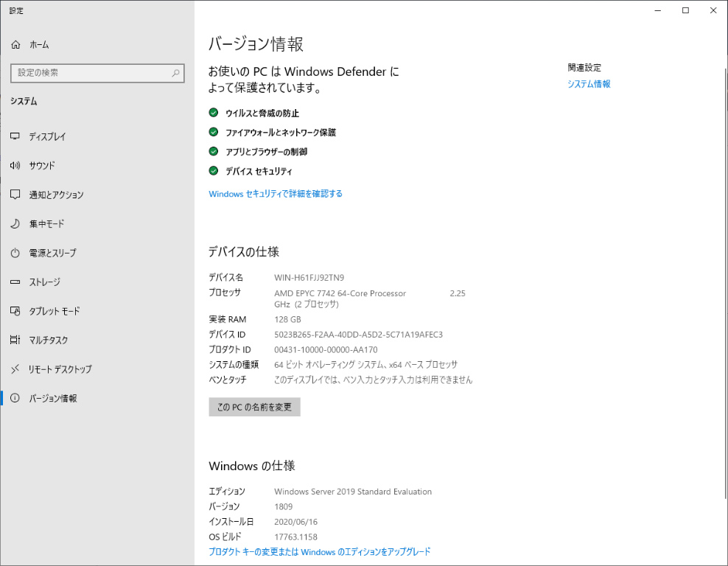Image resolution: width=728 pixels, height=566 pixels.
Task: Click the Multitasking icon
Action: click(x=15, y=340)
